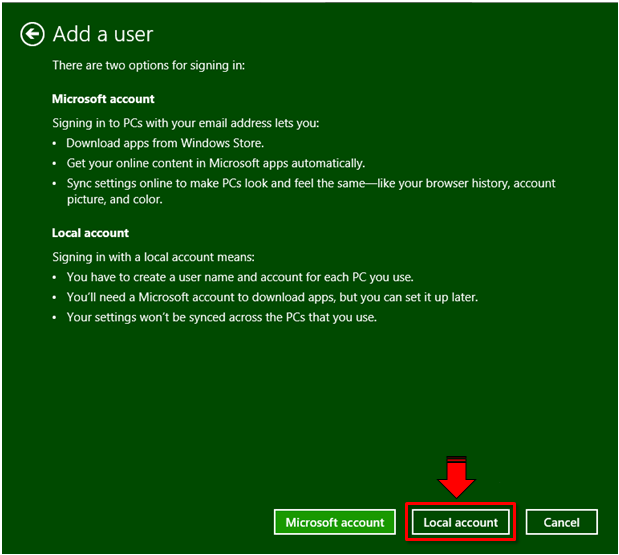This screenshot has height=555, width=619.
Task: Click the red arrow pointing at Local account
Action: 458,477
